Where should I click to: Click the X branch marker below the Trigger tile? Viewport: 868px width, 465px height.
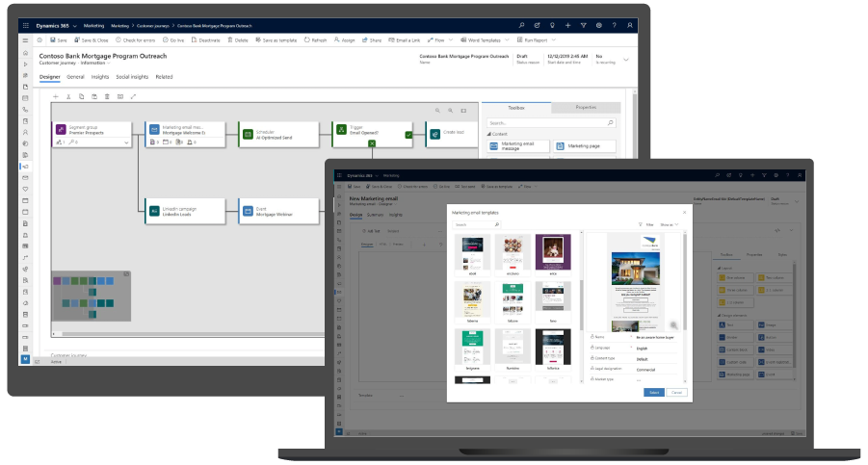372,143
